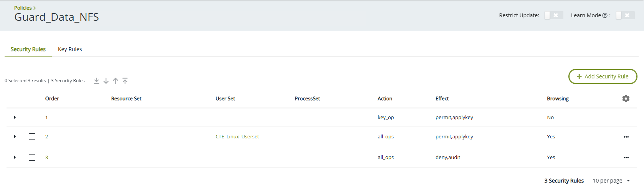Screen dimensions: 644x196
Task: Open the CTE_Linux_Userset link
Action: pyautogui.click(x=237, y=137)
